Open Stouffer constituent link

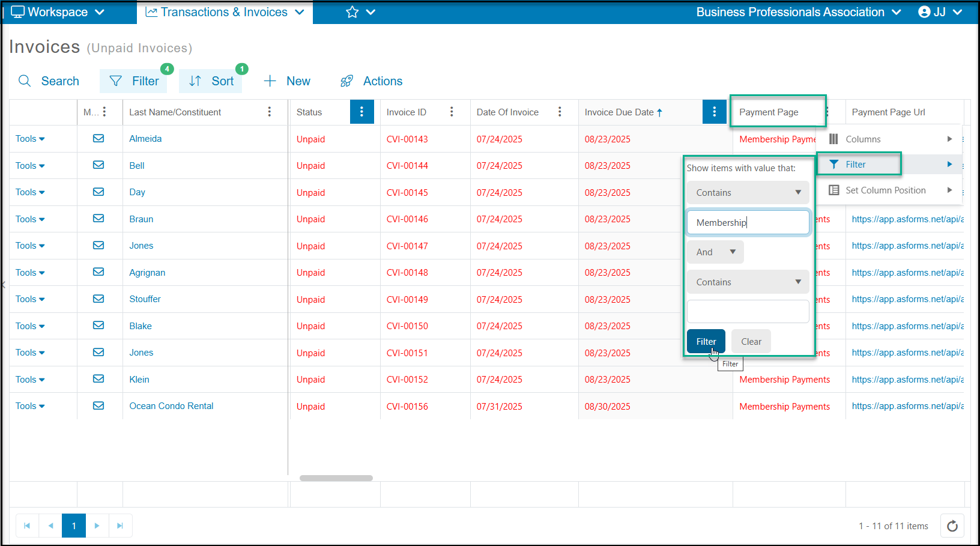point(145,299)
